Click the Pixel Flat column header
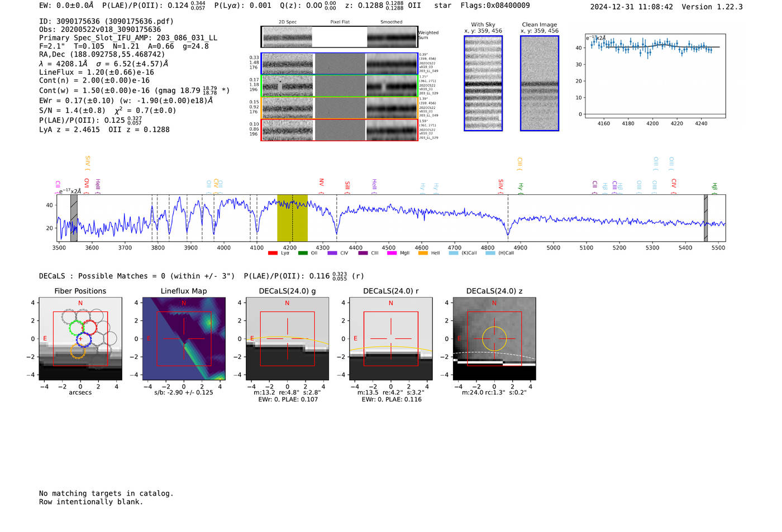The height and width of the screenshot is (532, 782). point(340,22)
